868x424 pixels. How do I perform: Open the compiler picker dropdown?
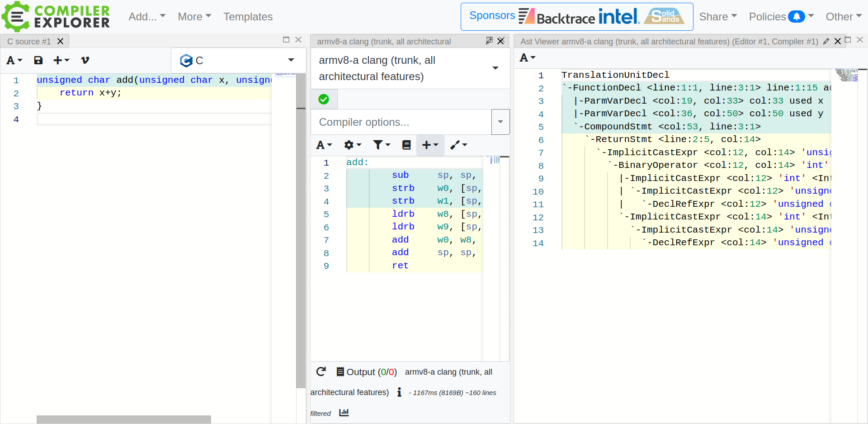(410, 68)
